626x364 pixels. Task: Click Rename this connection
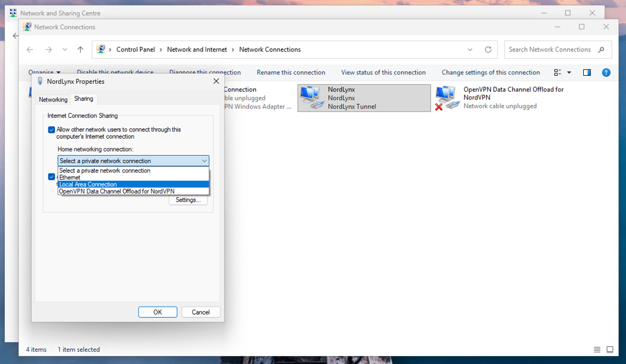[290, 73]
